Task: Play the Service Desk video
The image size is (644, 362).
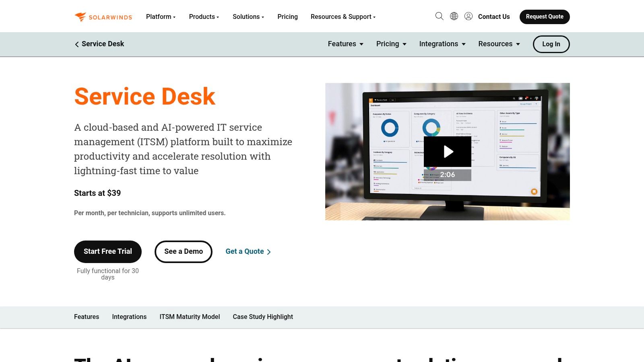Action: [448, 152]
